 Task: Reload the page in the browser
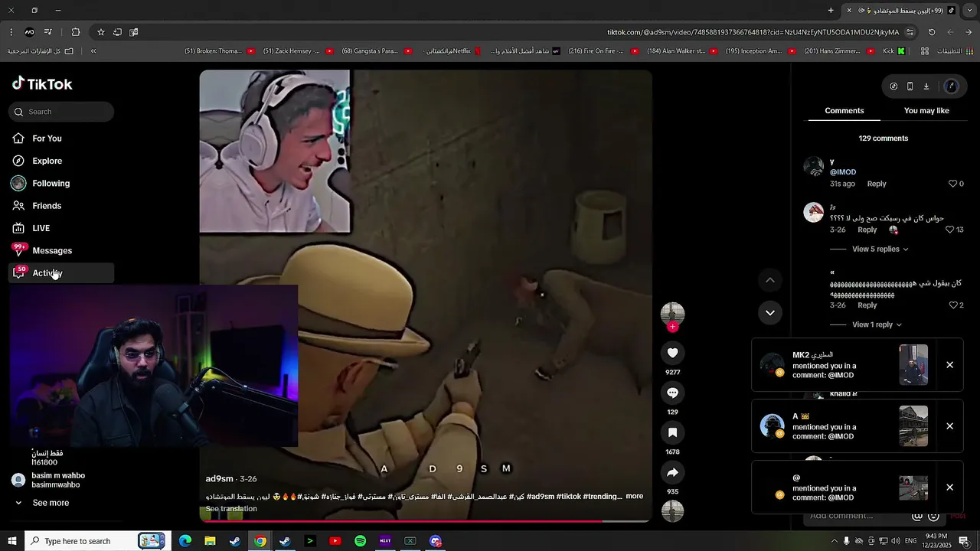[932, 32]
